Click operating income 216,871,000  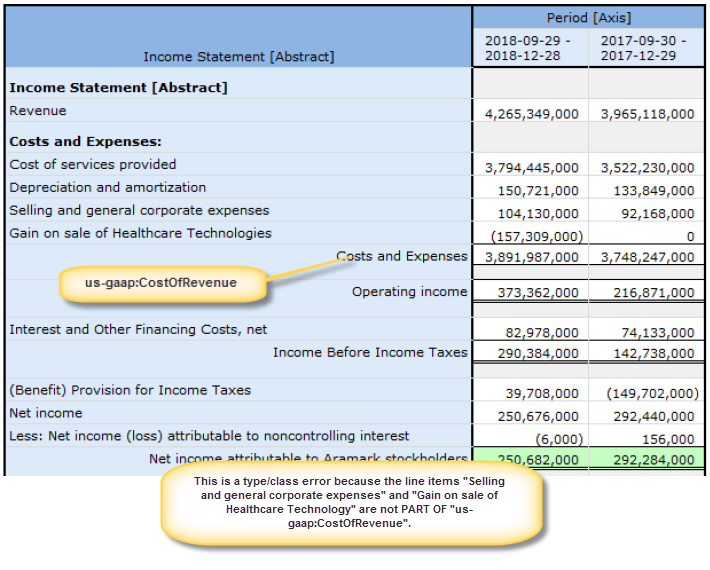point(654,292)
